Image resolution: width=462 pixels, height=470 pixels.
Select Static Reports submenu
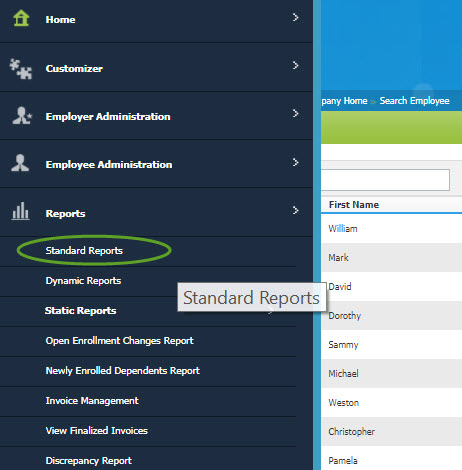pyautogui.click(x=81, y=311)
